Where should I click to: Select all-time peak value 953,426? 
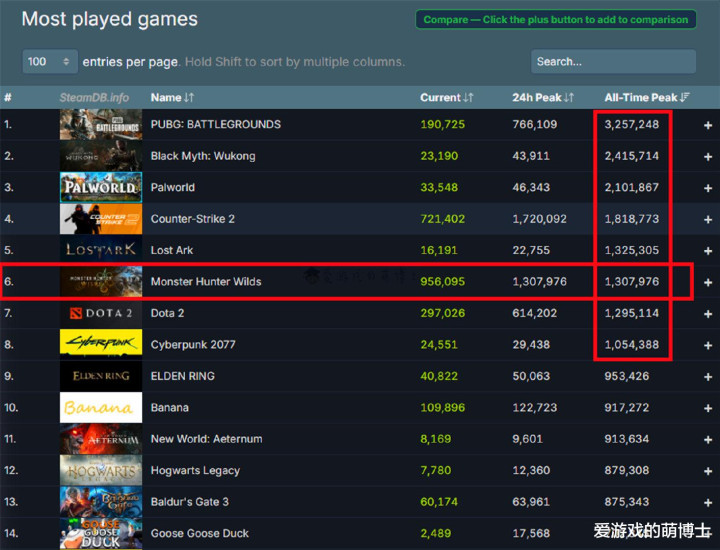pyautogui.click(x=626, y=376)
